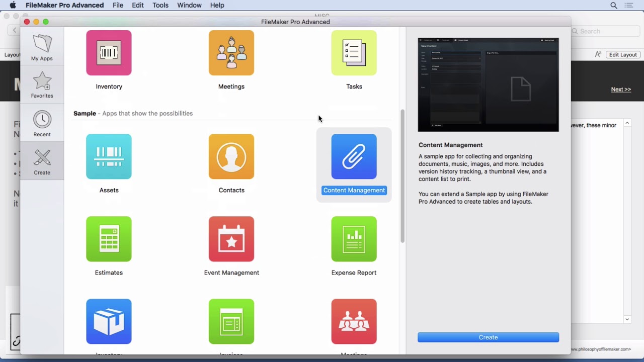Select the green Invoices sample app icon
Image resolution: width=644 pixels, height=362 pixels.
click(x=231, y=321)
